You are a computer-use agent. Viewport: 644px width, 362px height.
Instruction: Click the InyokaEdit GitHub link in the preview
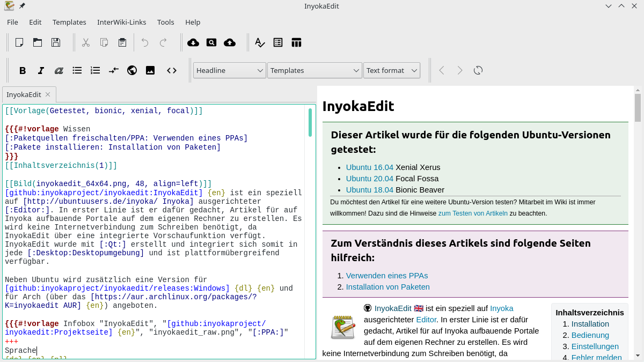[x=393, y=308]
